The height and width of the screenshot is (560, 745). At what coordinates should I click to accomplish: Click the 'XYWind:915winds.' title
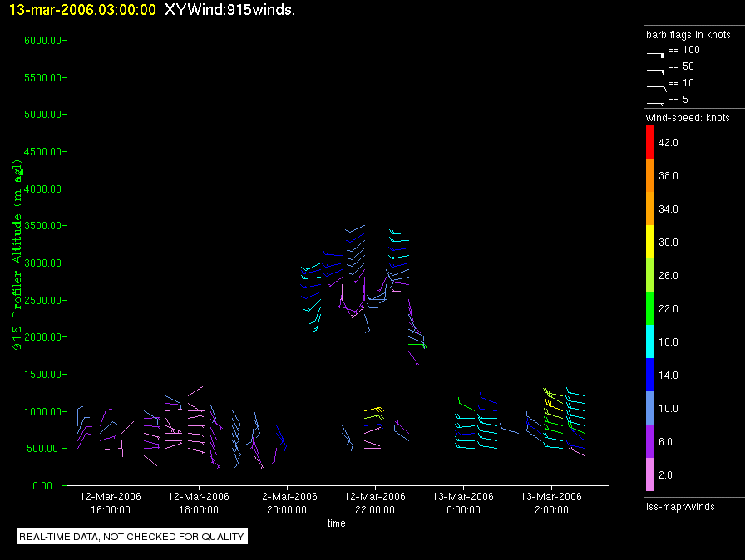pyautogui.click(x=230, y=9)
